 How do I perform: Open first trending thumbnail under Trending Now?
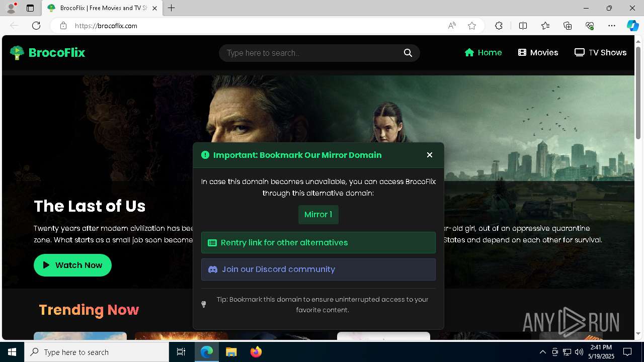click(x=80, y=336)
